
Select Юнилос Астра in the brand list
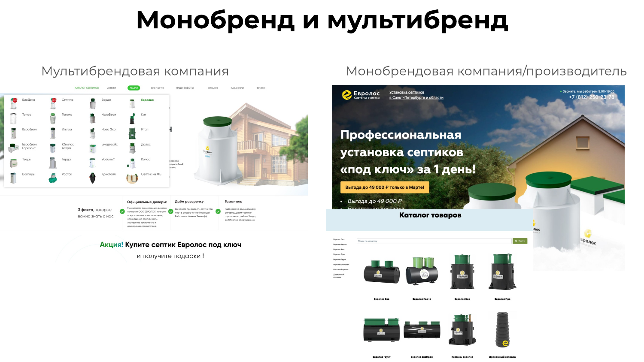68,146
